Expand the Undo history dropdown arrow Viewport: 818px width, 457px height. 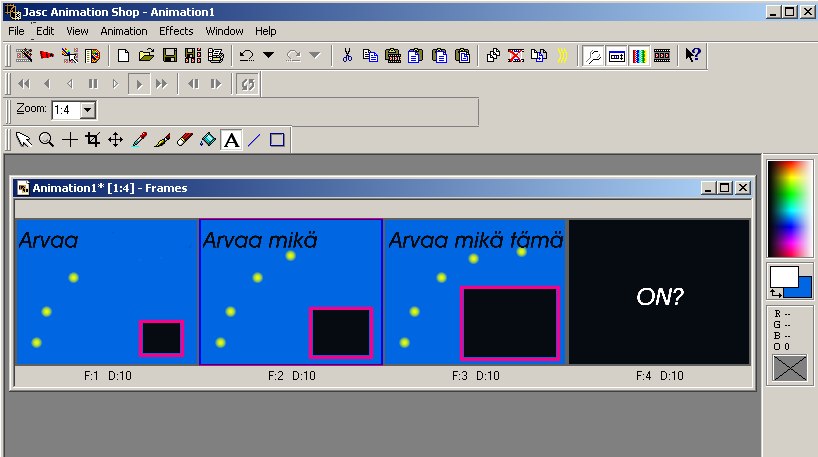point(269,55)
